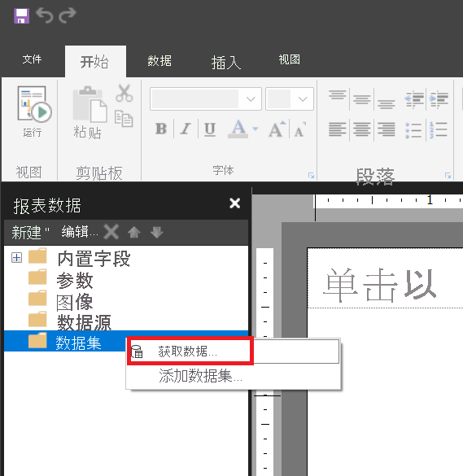Viewport: 463px width, 476px height.
Task: Click the 单击以 title placeholder text
Action: [x=379, y=286]
